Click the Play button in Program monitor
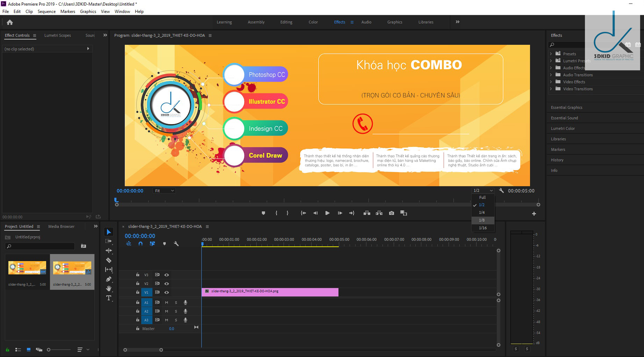644x357 pixels. click(x=327, y=213)
